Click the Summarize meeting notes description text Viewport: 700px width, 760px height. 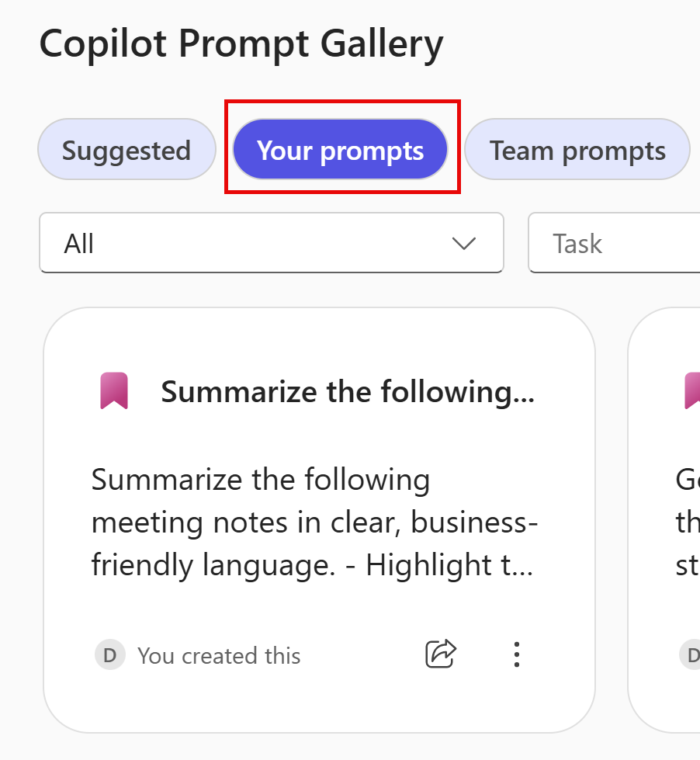(314, 522)
